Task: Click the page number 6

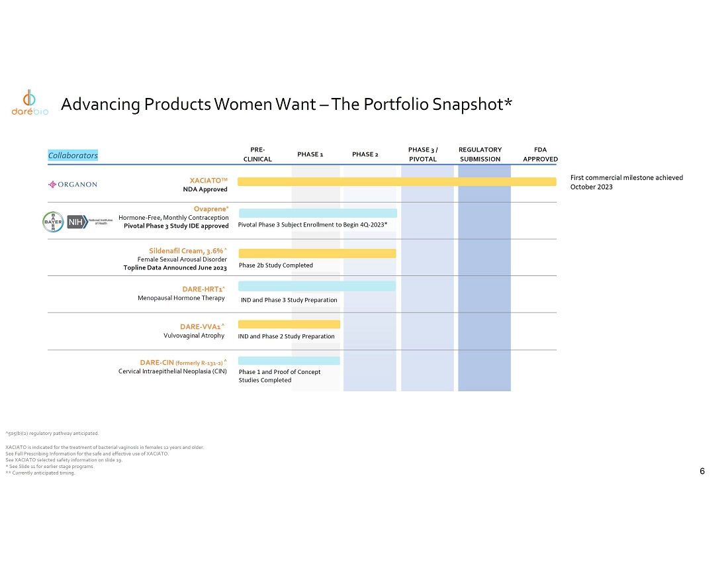Action: tap(702, 471)
